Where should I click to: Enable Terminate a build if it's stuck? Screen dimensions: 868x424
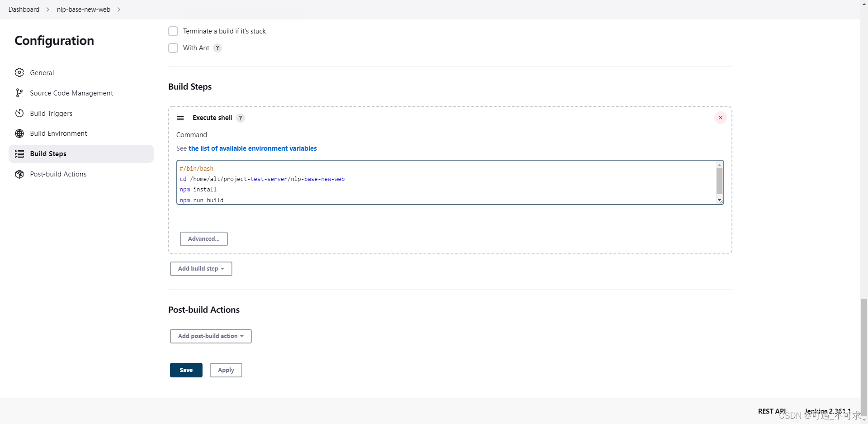click(x=173, y=31)
